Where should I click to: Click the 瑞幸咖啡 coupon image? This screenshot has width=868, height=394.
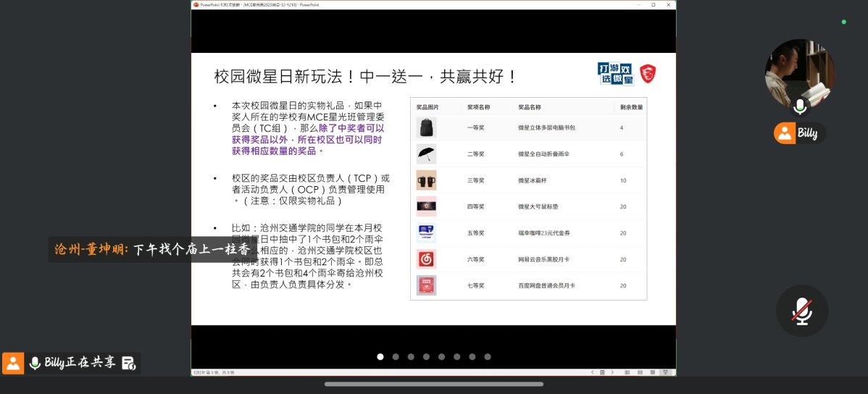tap(426, 233)
